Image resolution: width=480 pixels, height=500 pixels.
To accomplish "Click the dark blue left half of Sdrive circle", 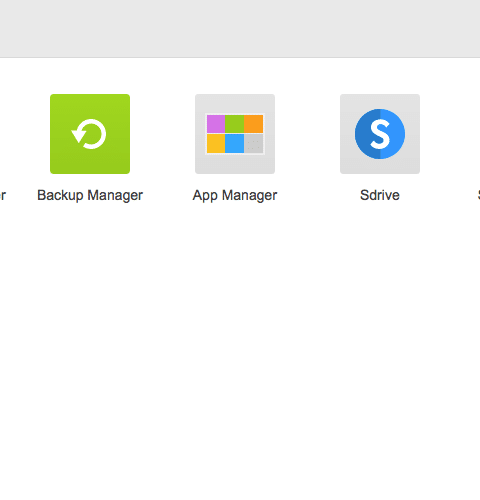I will coord(367,134).
